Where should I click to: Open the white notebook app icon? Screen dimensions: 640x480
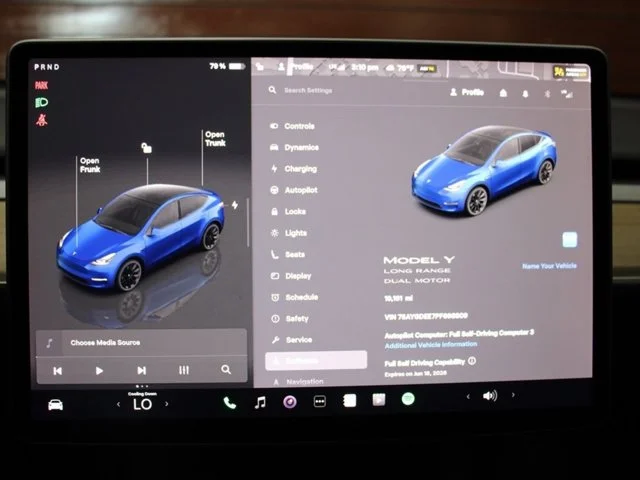(x=349, y=401)
